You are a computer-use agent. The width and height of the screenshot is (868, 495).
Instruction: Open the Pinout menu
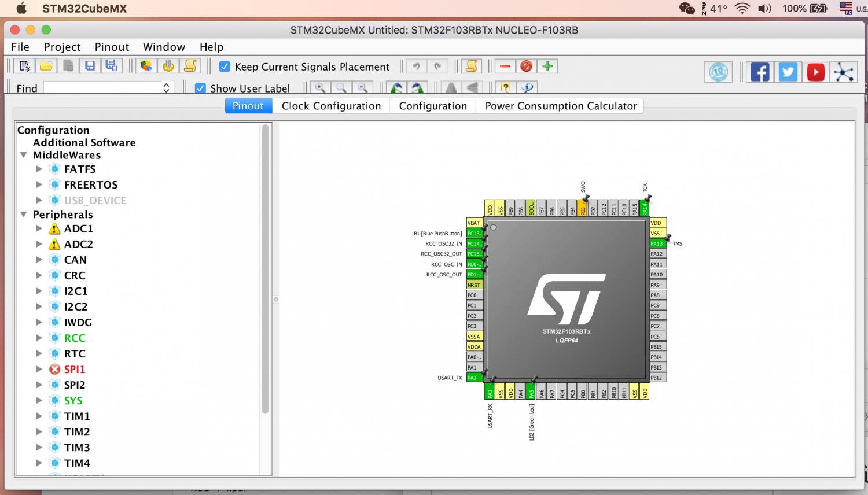[112, 47]
